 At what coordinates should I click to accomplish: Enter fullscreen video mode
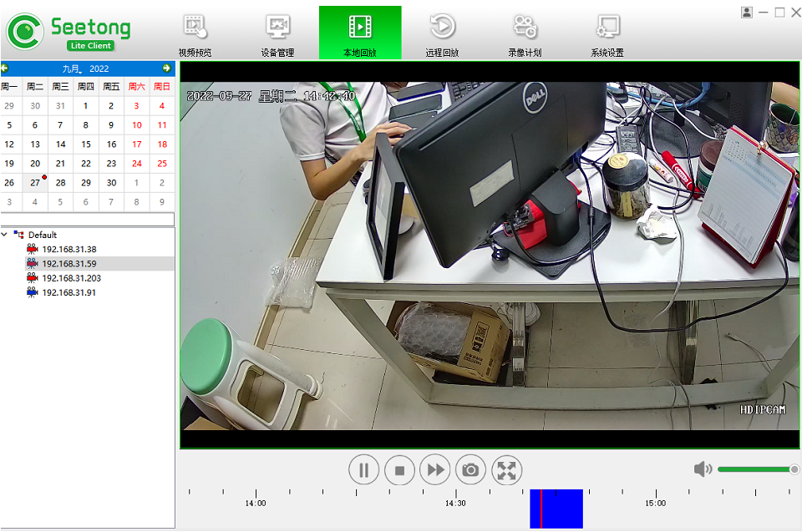[x=506, y=470]
